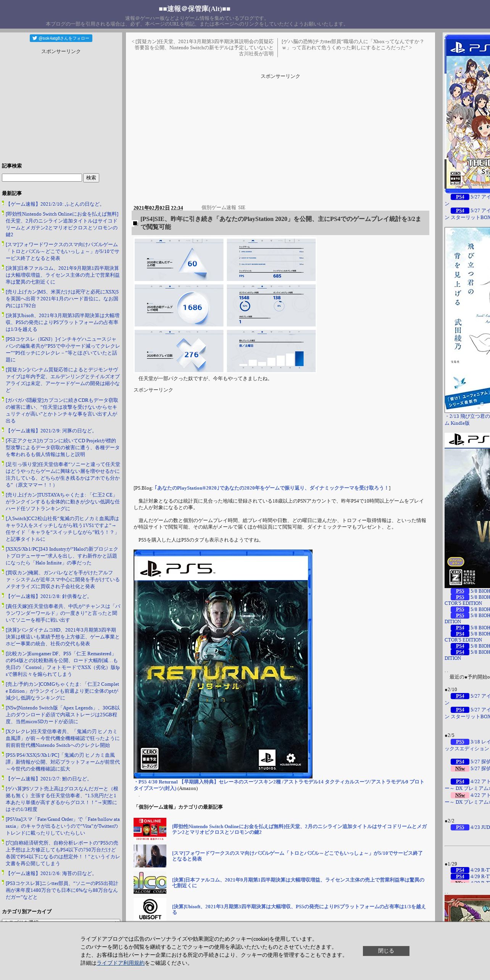Open the article title あなたのPlayStation 2020
This screenshot has width=490, height=980.
[x=280, y=223]
